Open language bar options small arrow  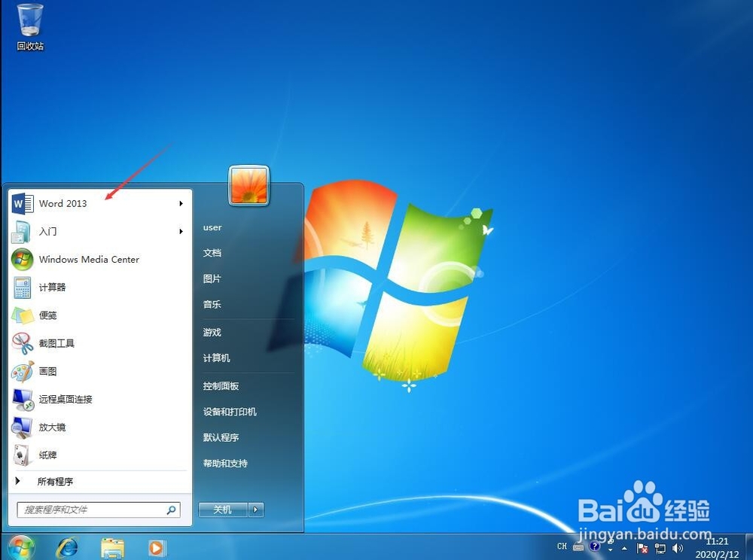coord(611,550)
